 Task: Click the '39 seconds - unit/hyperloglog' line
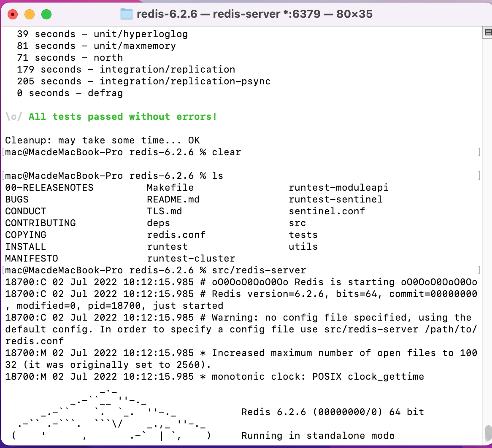click(102, 34)
